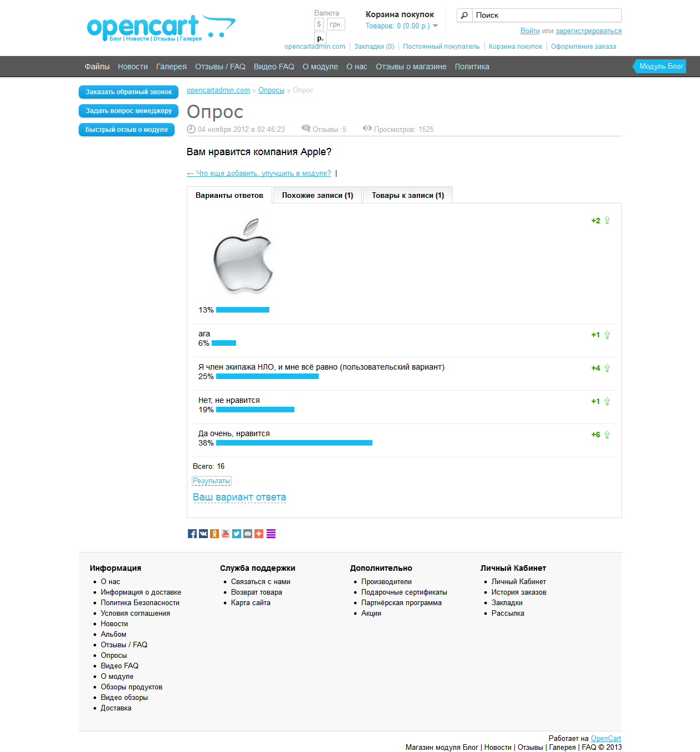Open 'Постоянный покупатель' header link
Viewport: 700px width, 752px height.
click(x=441, y=47)
